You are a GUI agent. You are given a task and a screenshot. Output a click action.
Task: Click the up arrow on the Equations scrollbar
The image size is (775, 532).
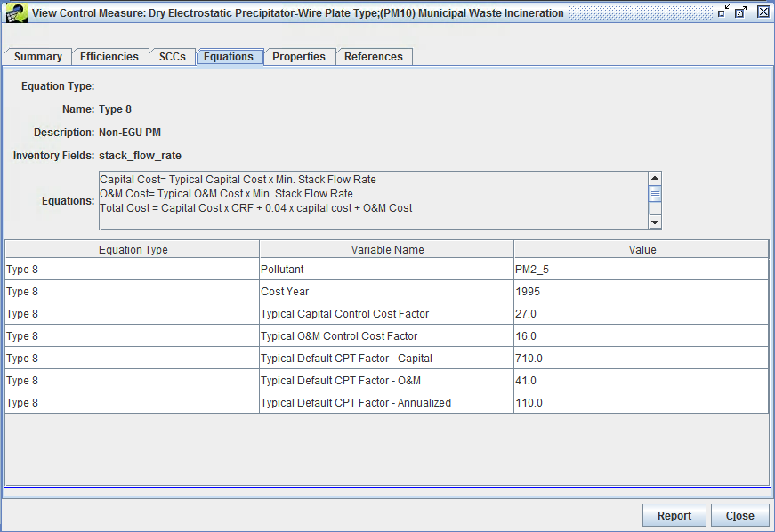(655, 178)
